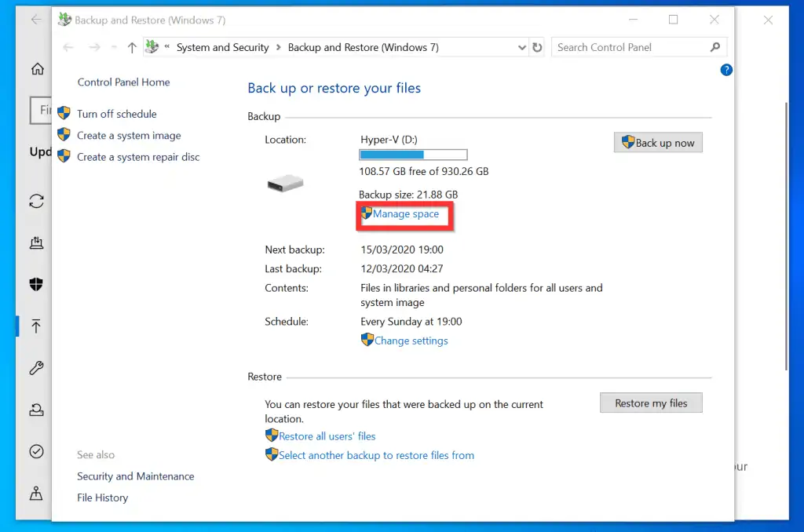Click the sync arrows icon in the sidebar

[x=36, y=201]
